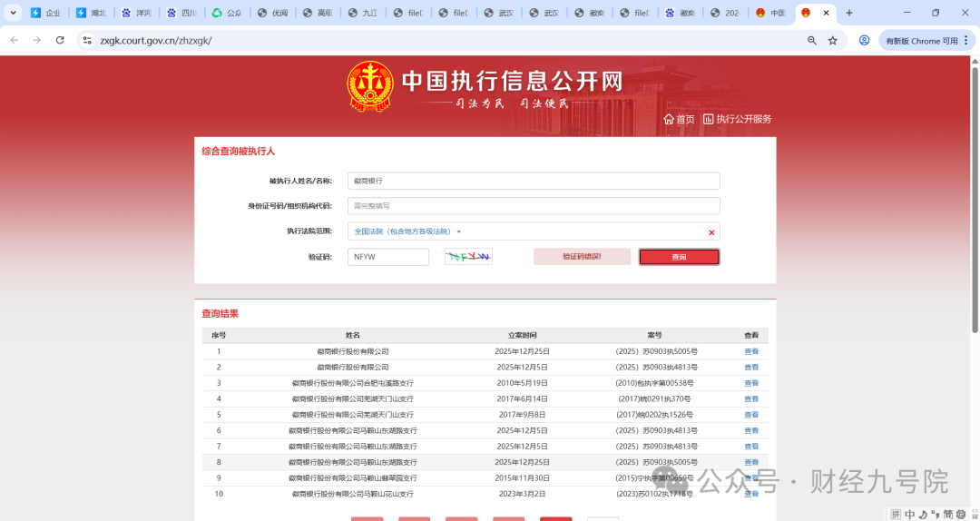Click the 查询结果 section heading
Viewport: 980px width, 521px height.
pyautogui.click(x=220, y=313)
